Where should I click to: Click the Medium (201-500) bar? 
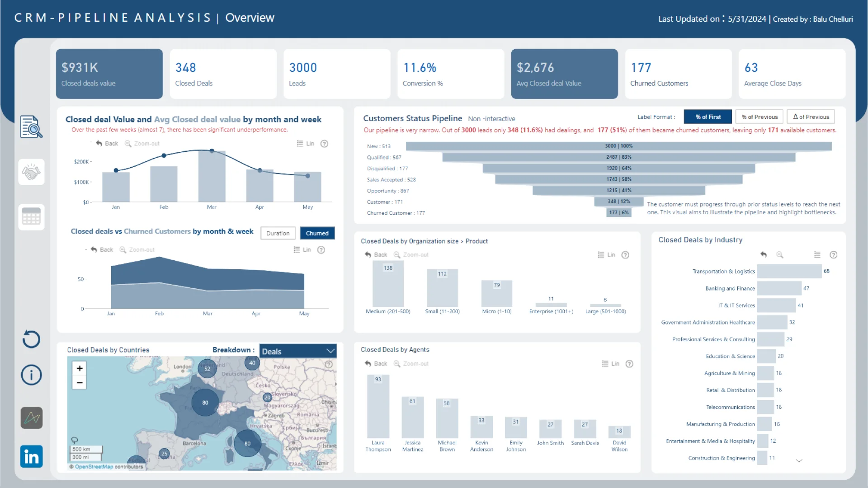(x=388, y=284)
